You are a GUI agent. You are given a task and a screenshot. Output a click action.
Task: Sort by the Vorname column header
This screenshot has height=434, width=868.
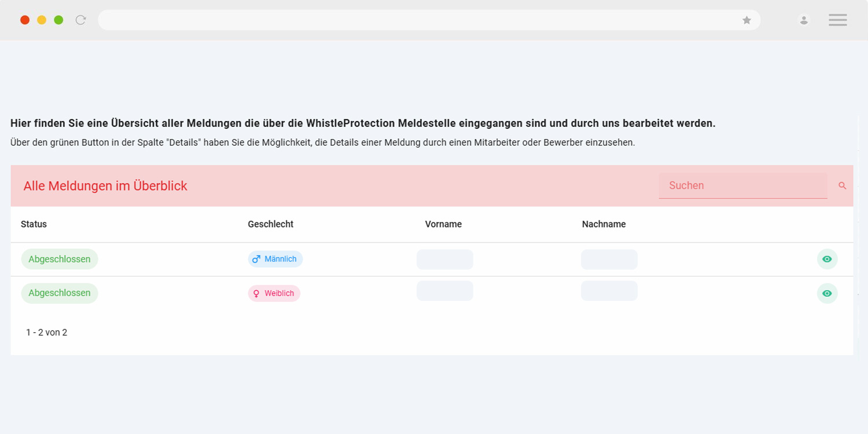(x=443, y=224)
